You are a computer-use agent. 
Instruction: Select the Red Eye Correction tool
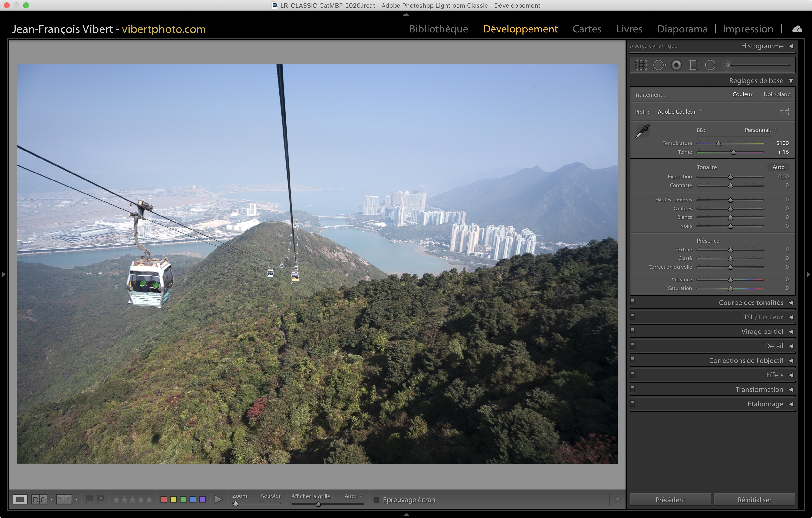(676, 65)
